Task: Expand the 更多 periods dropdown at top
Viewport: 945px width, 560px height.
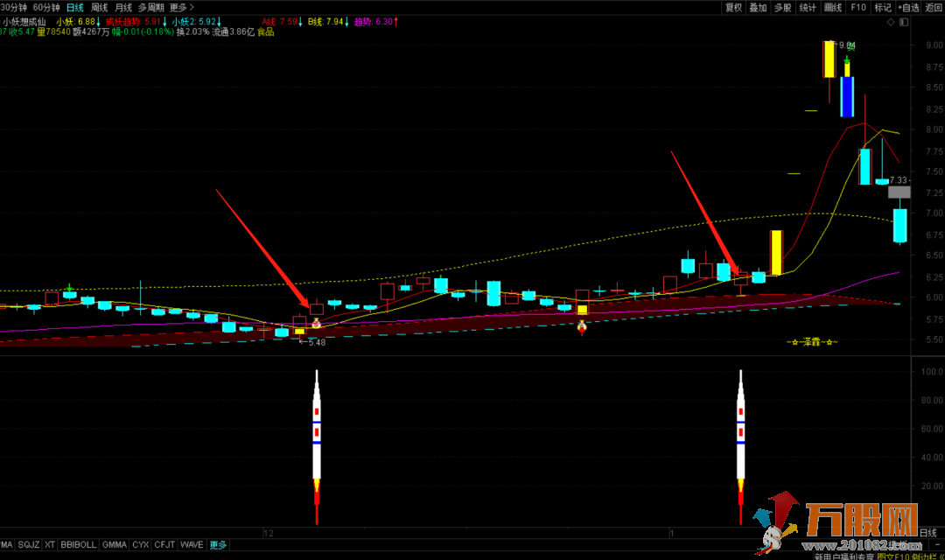Action: pyautogui.click(x=181, y=8)
